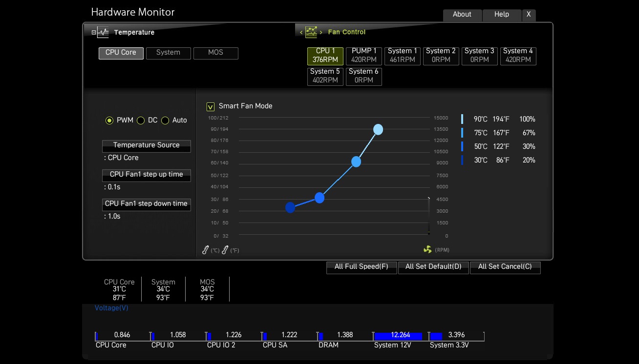Screen dimensions: 639x364
Task: Select the System 2 fan
Action: pos(441,56)
